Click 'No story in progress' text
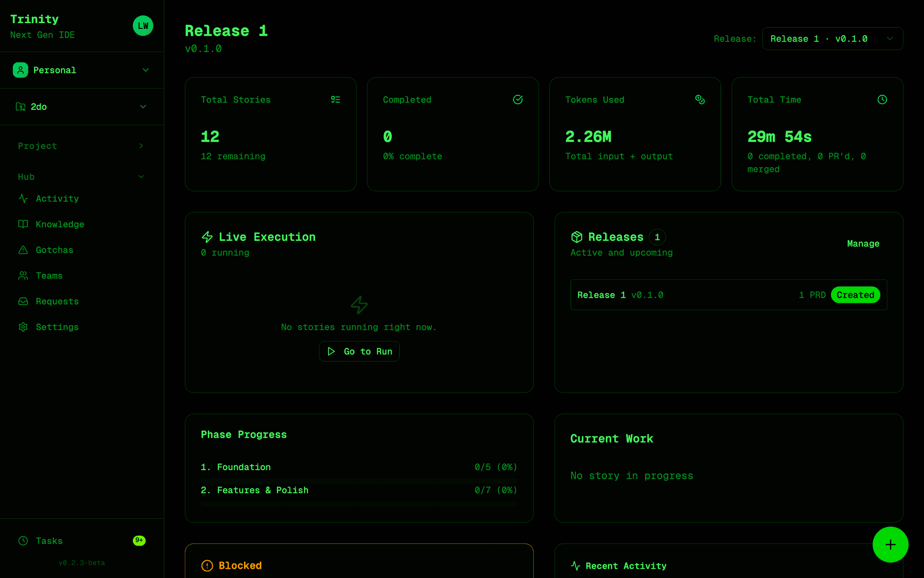Image resolution: width=924 pixels, height=578 pixels. 632,476
